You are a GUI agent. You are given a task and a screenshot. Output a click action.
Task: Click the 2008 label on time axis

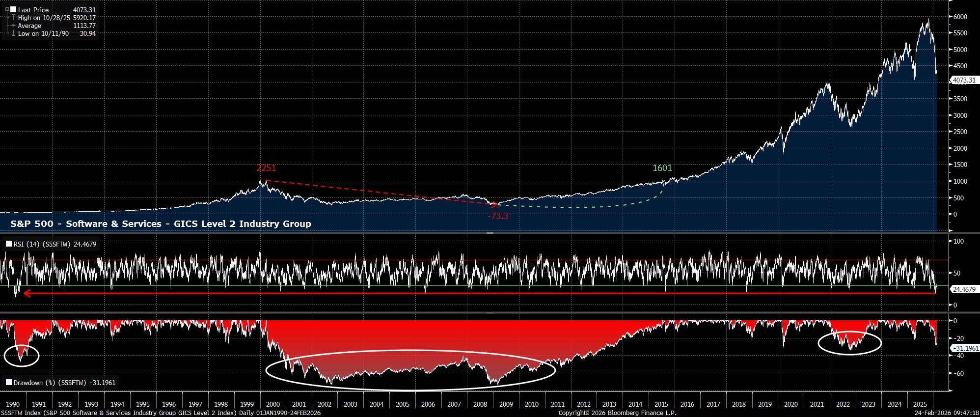tap(480, 404)
